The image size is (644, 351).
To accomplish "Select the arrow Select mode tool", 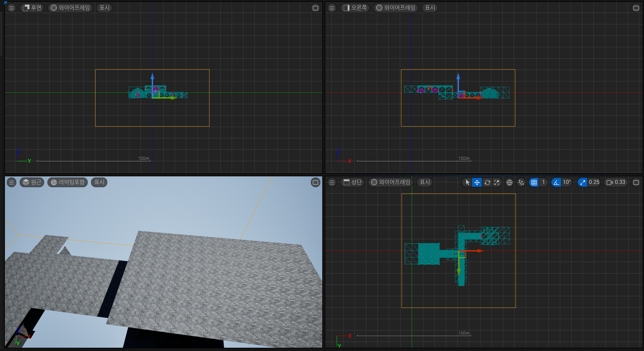I will (x=467, y=182).
